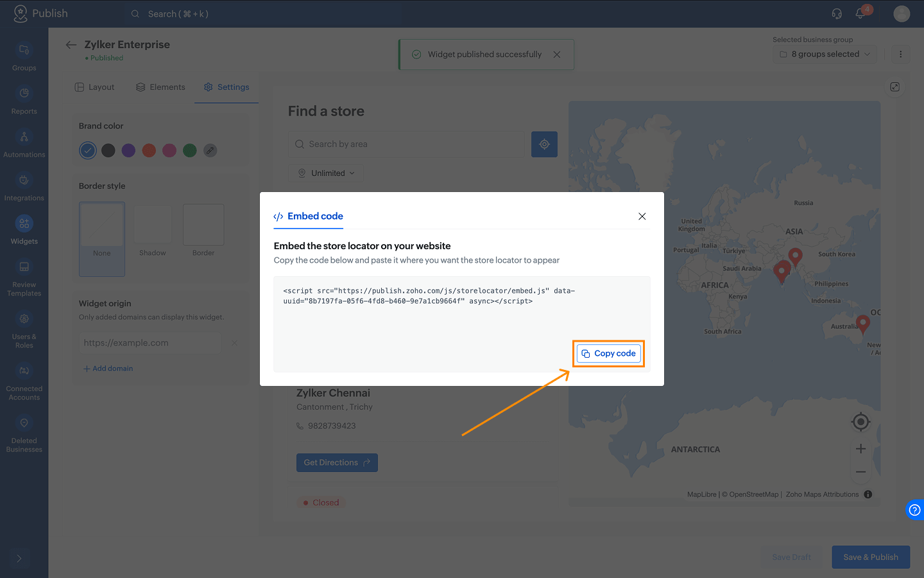Open the user profile avatar
The height and width of the screenshot is (578, 924).
click(x=902, y=13)
